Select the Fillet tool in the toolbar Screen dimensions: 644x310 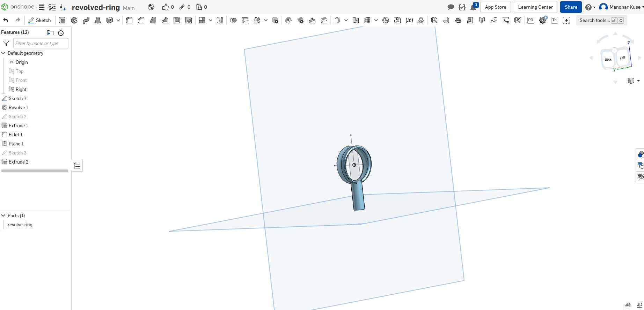pos(129,20)
